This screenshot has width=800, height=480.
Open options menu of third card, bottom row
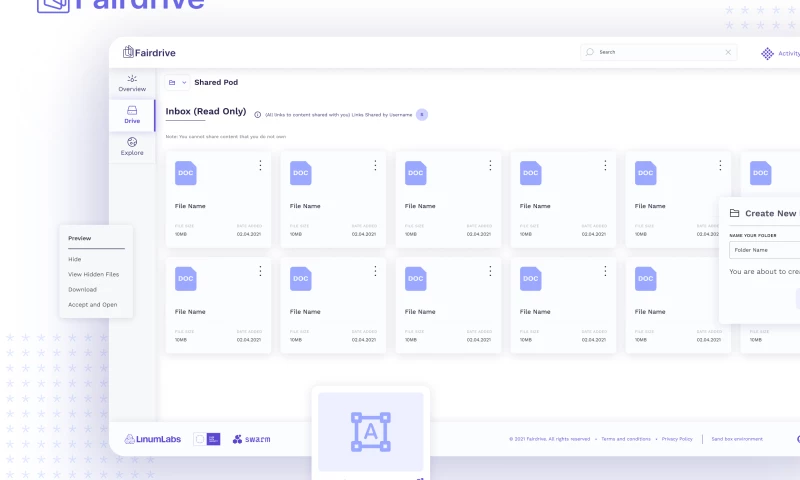click(490, 271)
